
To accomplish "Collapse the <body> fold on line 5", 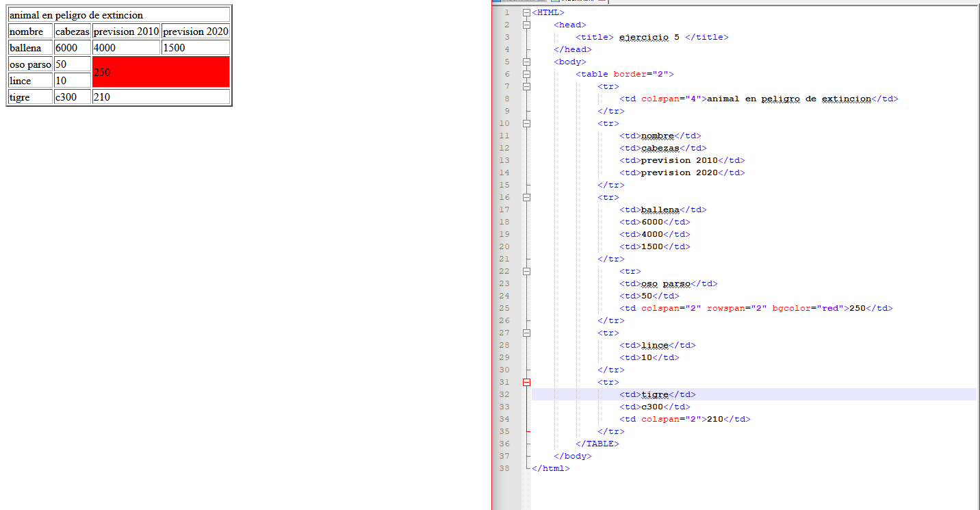I will pos(526,62).
